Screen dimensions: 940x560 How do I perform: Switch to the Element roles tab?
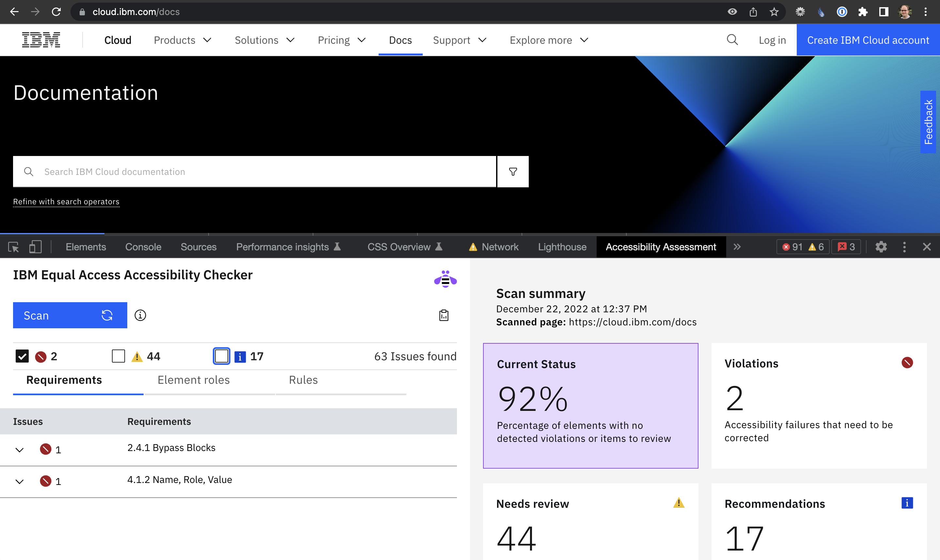194,380
